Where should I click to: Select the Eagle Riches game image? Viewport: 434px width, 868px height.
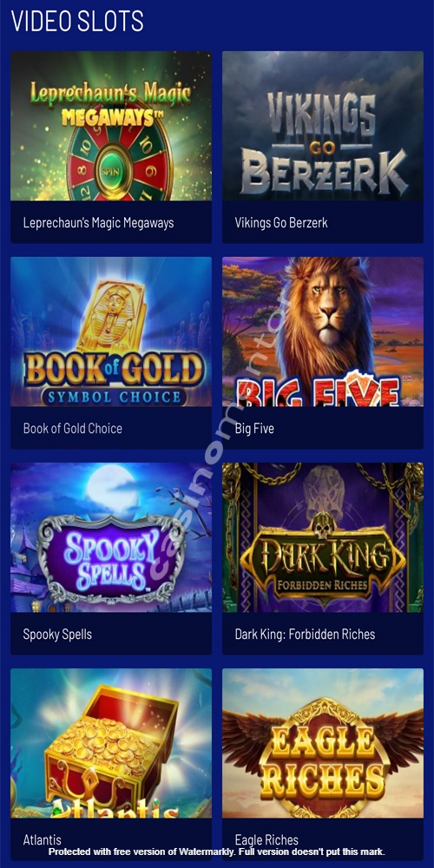323,744
